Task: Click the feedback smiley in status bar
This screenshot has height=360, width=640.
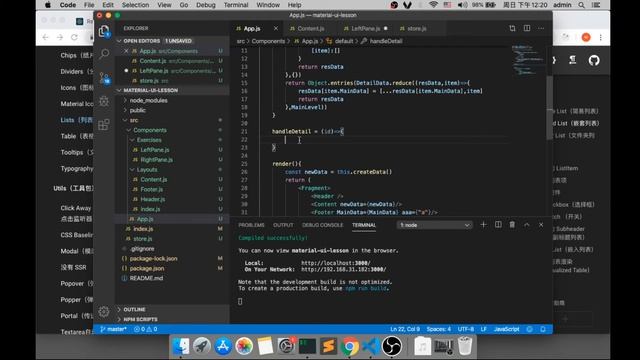Action: pos(529,329)
